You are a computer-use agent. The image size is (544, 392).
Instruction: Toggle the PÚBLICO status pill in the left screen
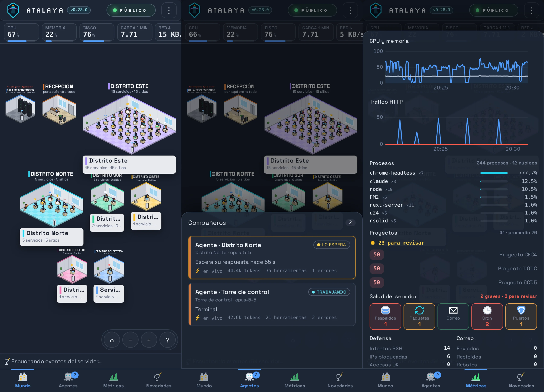(131, 10)
